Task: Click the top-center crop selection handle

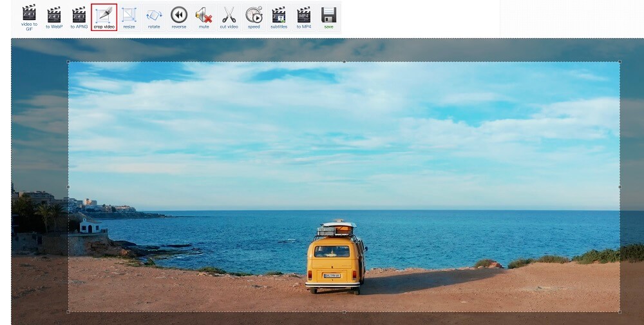Action: (x=344, y=62)
